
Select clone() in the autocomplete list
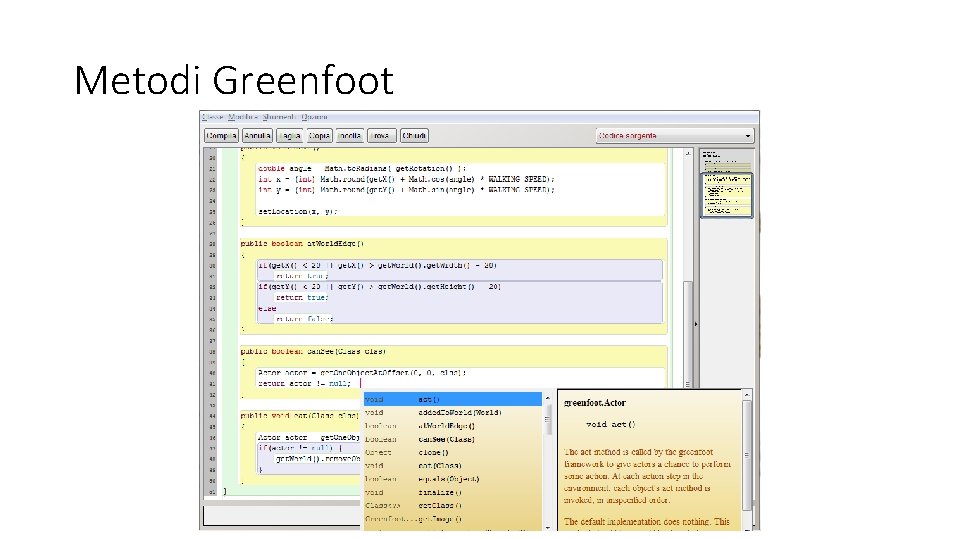pos(452,452)
